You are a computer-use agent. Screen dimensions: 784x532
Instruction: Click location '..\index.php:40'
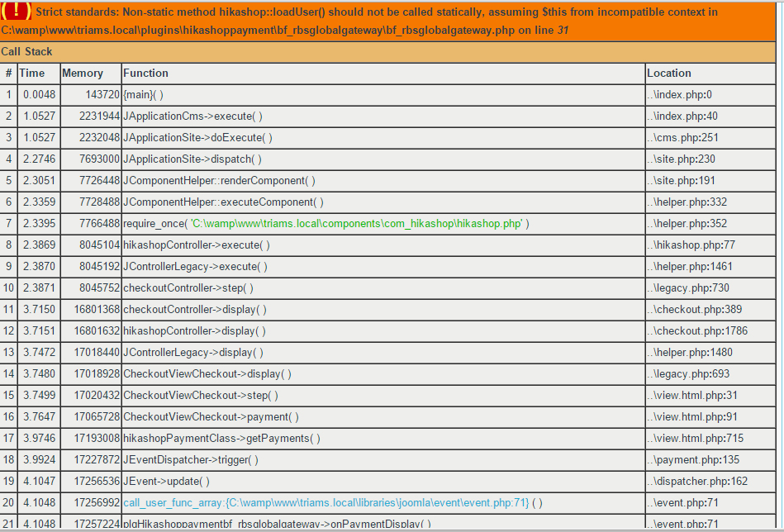tap(682, 116)
